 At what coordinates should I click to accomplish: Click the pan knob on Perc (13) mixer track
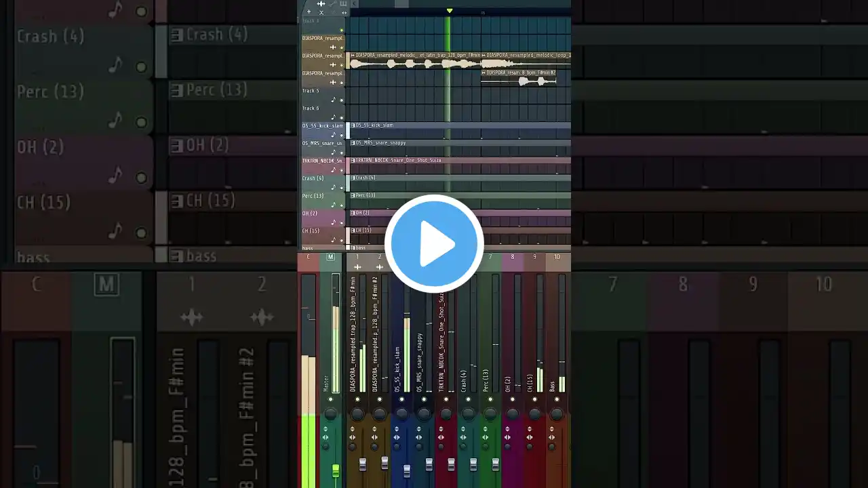tap(490, 413)
